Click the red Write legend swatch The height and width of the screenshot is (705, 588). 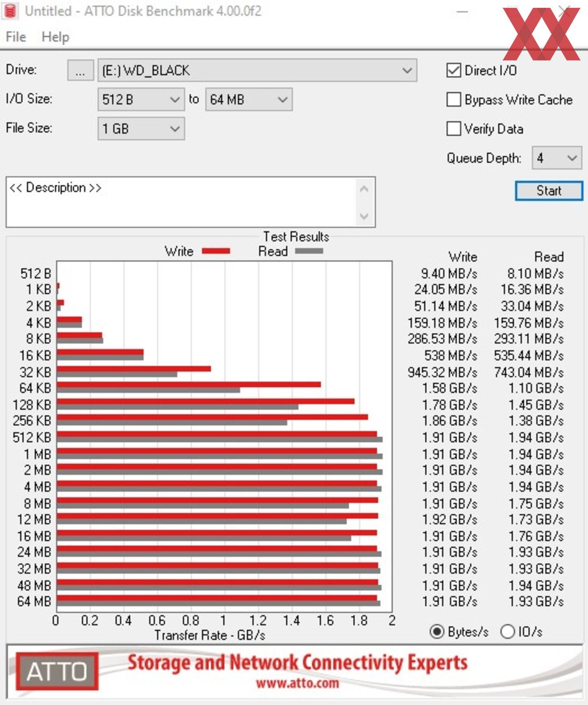pyautogui.click(x=216, y=251)
